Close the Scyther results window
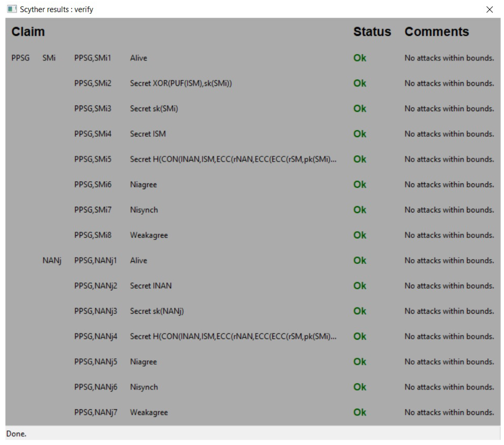 pos(489,9)
